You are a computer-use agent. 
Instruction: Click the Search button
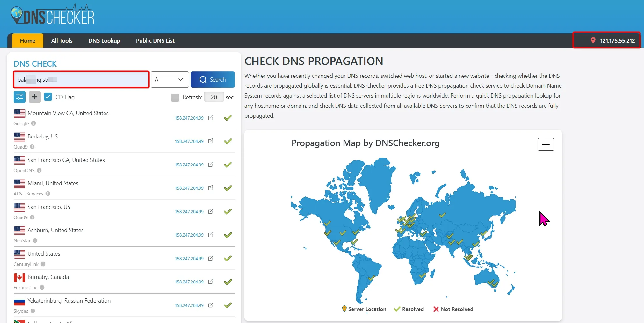pyautogui.click(x=213, y=79)
